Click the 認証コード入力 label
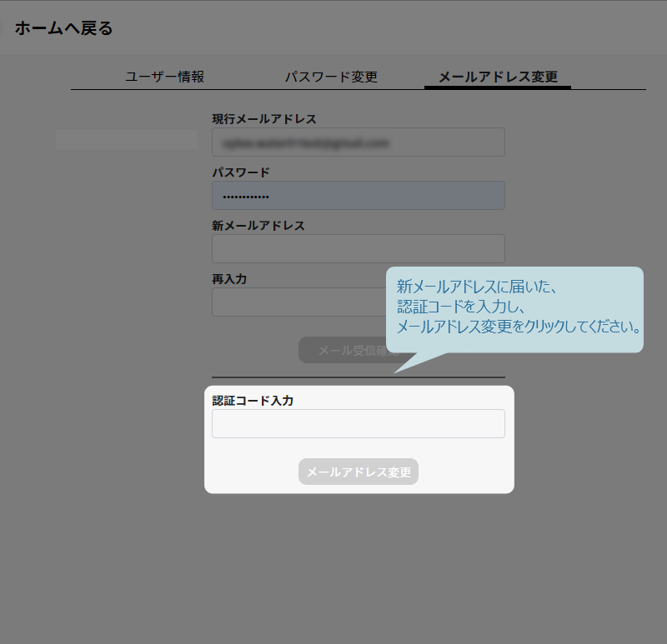The height and width of the screenshot is (644, 667). pos(253,401)
